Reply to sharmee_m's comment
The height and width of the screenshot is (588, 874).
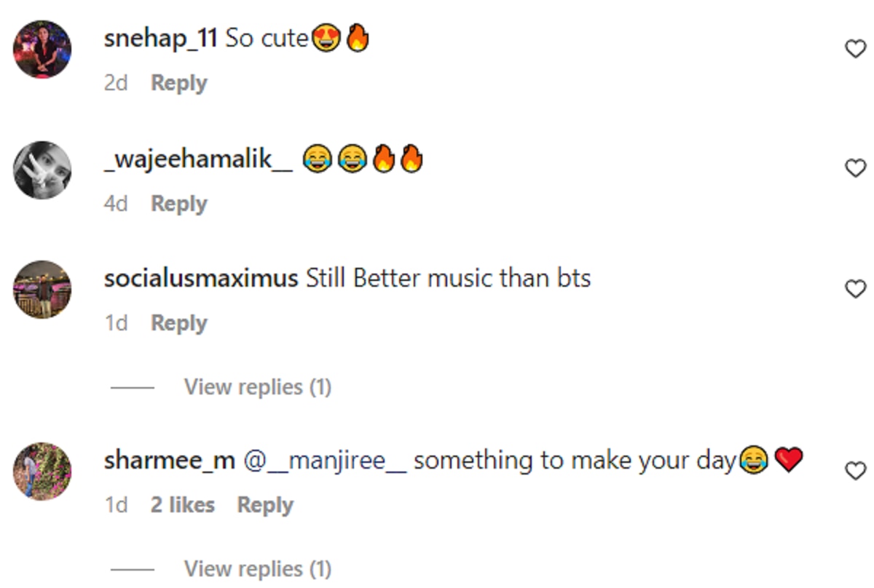(265, 505)
